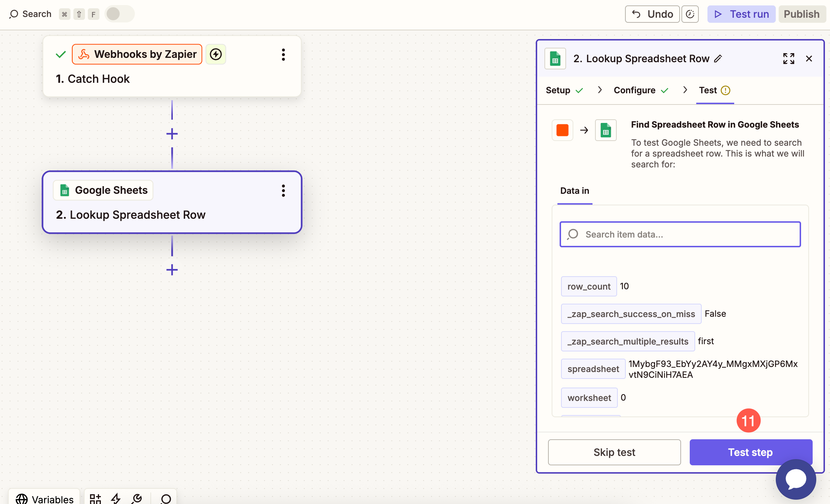The height and width of the screenshot is (504, 830).
Task: Select the Lookup Spreadsheet Row step card
Action: pyautogui.click(x=172, y=202)
